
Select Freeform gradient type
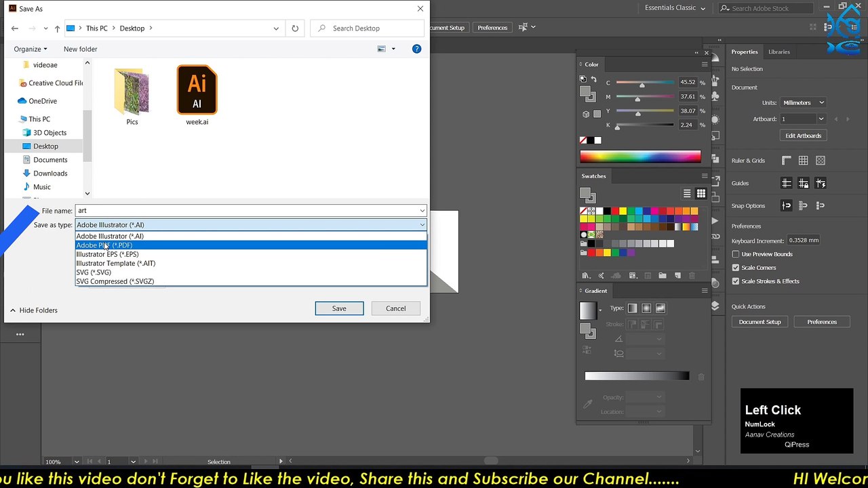[x=660, y=308]
